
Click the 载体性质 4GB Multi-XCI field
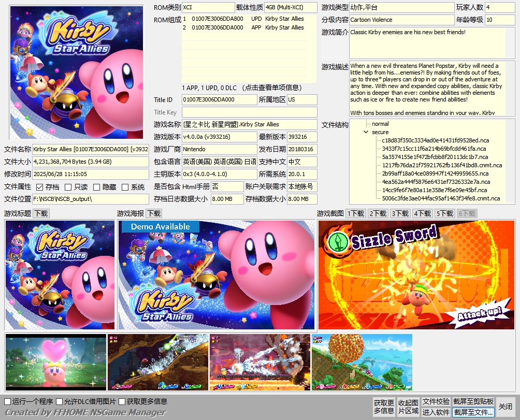click(x=291, y=7)
